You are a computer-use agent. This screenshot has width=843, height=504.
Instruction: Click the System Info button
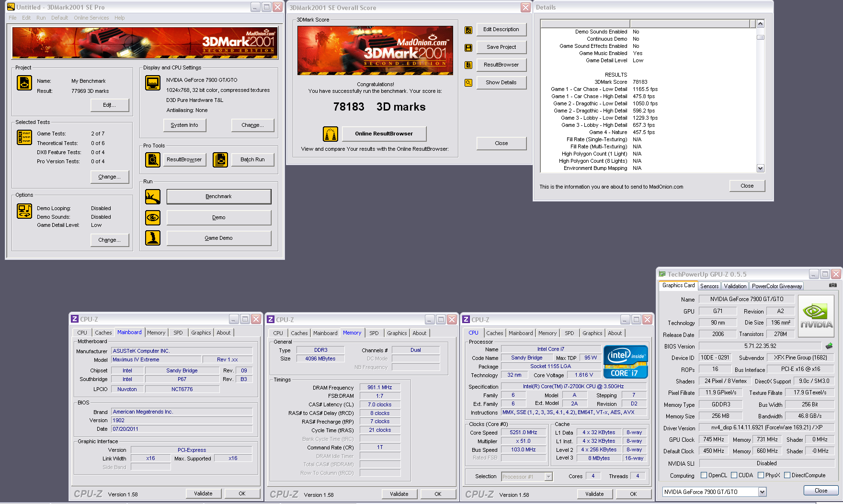click(184, 125)
